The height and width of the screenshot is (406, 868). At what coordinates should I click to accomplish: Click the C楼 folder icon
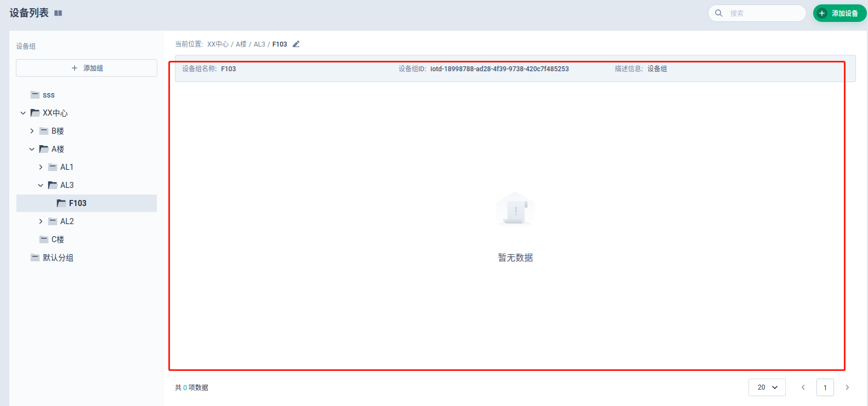[x=44, y=239]
